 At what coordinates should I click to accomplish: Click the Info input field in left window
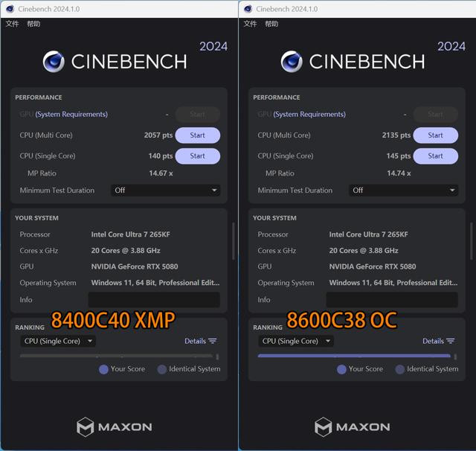point(154,300)
